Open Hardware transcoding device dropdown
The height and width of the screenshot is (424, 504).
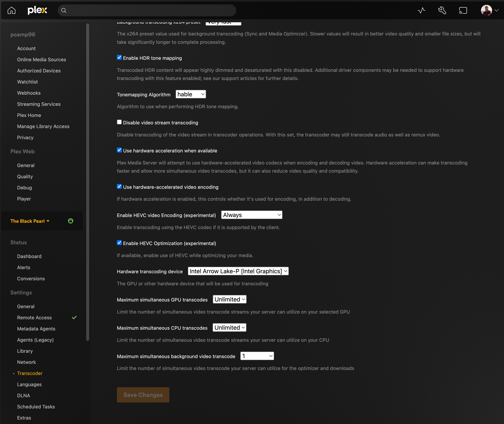point(238,271)
